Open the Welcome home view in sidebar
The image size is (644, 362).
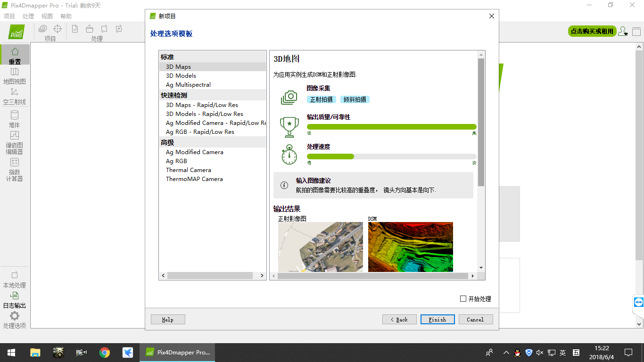point(15,55)
